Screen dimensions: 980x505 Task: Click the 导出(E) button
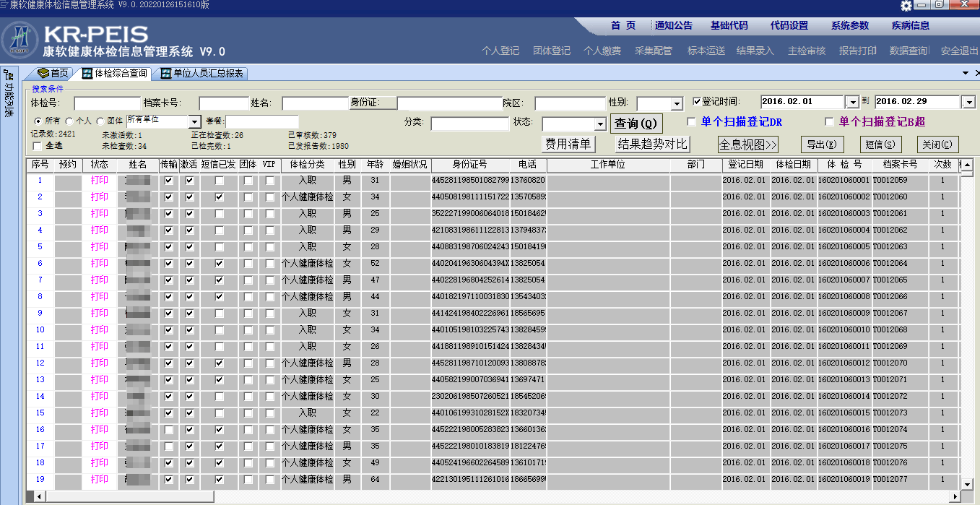[x=822, y=144]
